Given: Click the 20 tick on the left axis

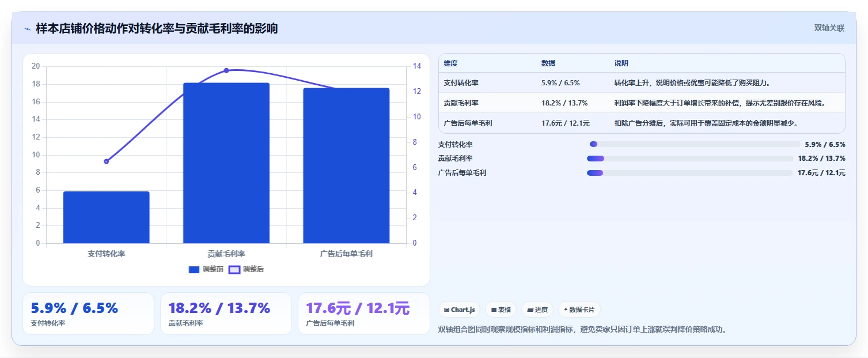Looking at the screenshot, I should point(36,66).
